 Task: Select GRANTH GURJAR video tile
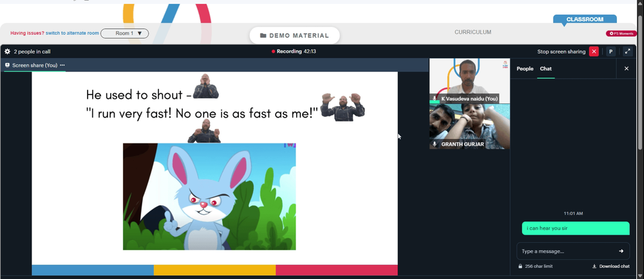click(469, 126)
